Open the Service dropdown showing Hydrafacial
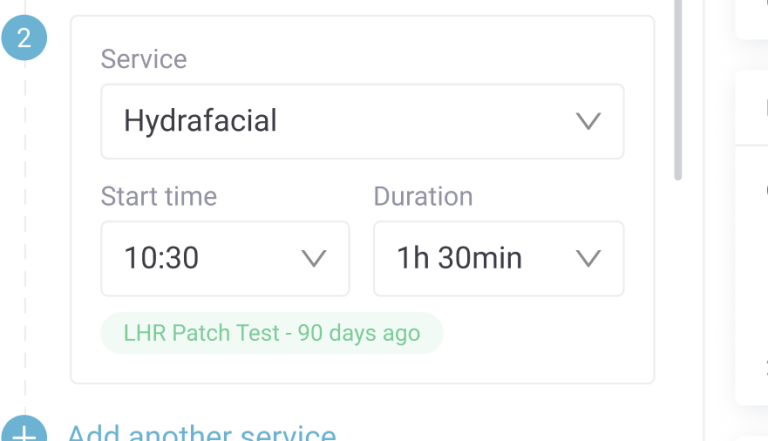The height and width of the screenshot is (441, 768). tap(362, 122)
